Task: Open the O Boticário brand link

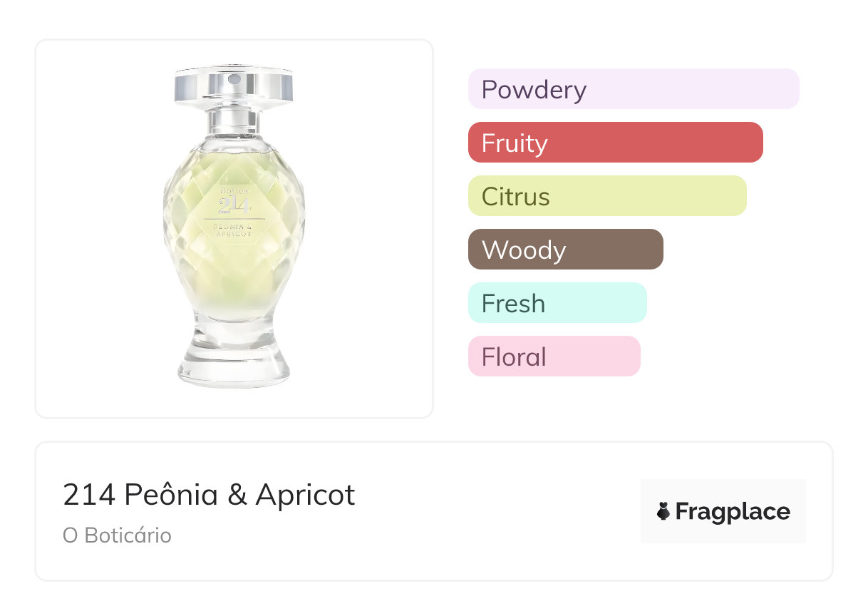Action: [117, 535]
